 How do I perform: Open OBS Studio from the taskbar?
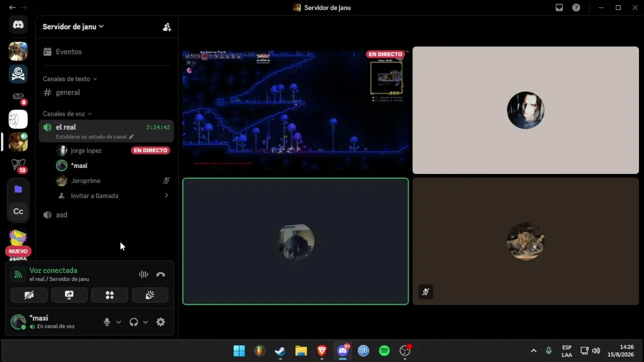405,351
